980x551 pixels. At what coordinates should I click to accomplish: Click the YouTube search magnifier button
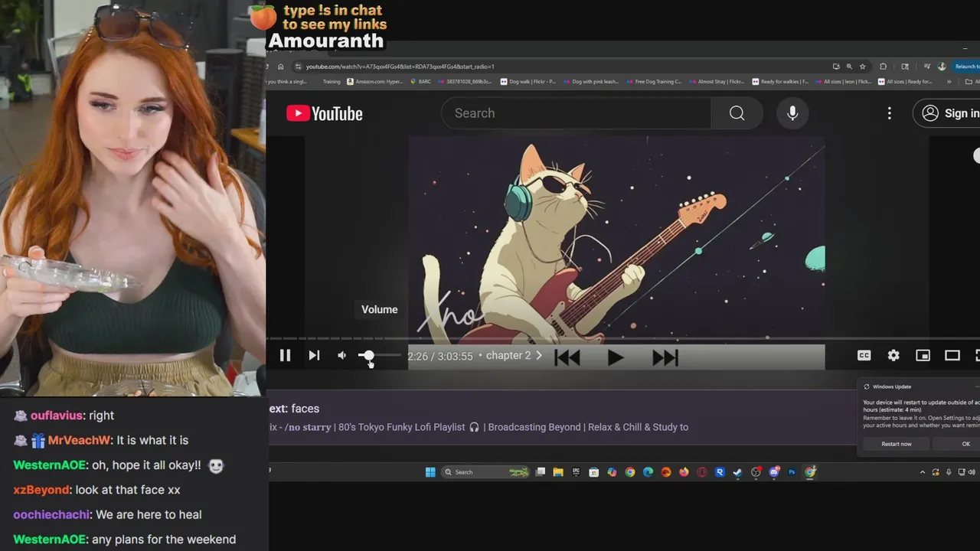tap(737, 113)
